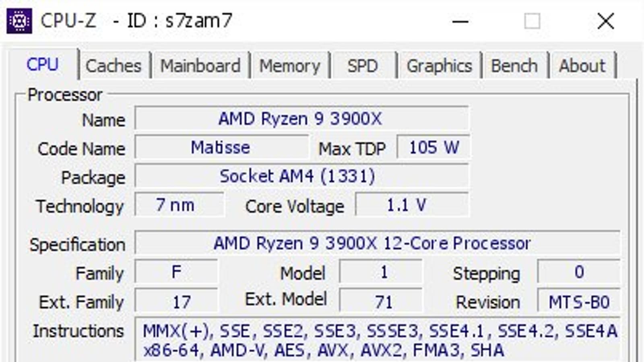Click the processor Name field
The width and height of the screenshot is (644, 362).
[x=301, y=119]
